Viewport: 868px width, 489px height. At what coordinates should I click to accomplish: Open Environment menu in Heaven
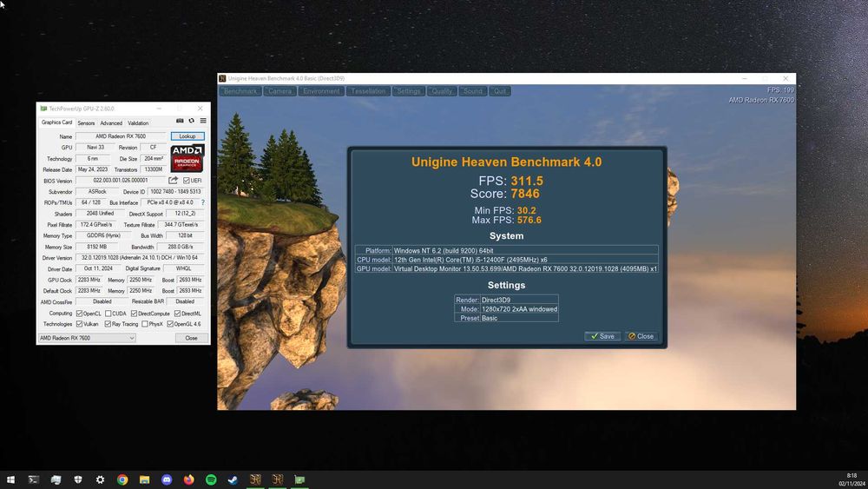tap(322, 91)
